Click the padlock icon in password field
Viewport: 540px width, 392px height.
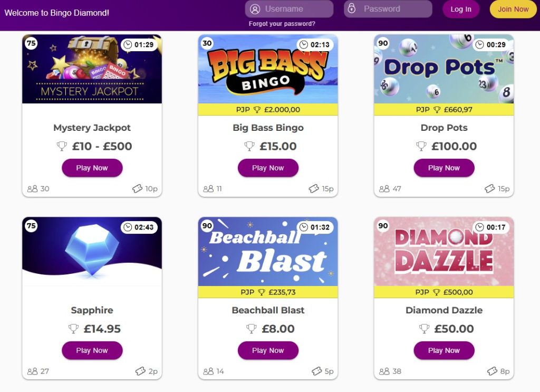pyautogui.click(x=352, y=9)
